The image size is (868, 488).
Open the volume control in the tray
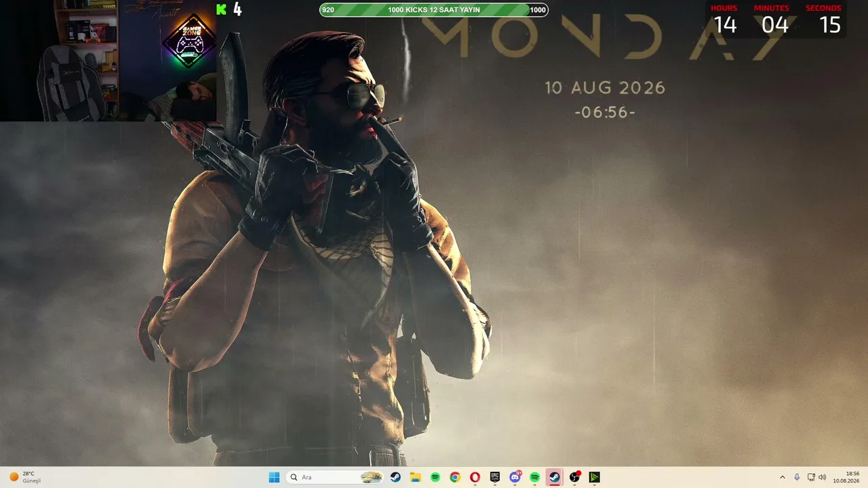pyautogui.click(x=823, y=477)
